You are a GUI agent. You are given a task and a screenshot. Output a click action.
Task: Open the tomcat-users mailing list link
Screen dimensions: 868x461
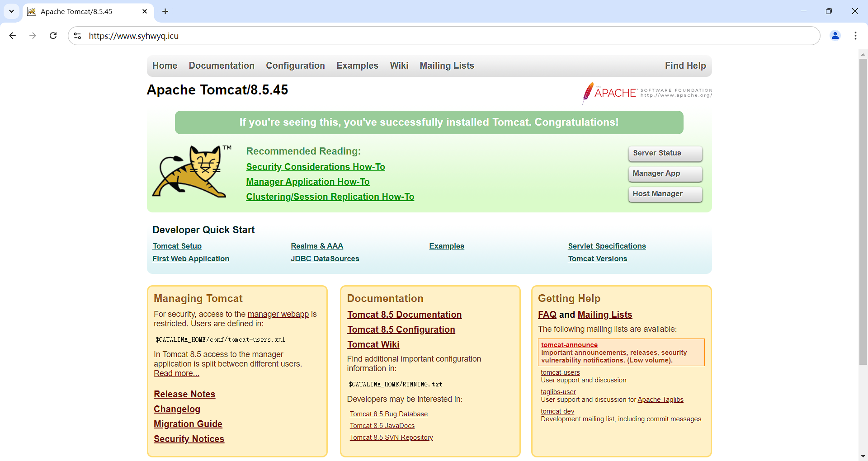pyautogui.click(x=560, y=372)
